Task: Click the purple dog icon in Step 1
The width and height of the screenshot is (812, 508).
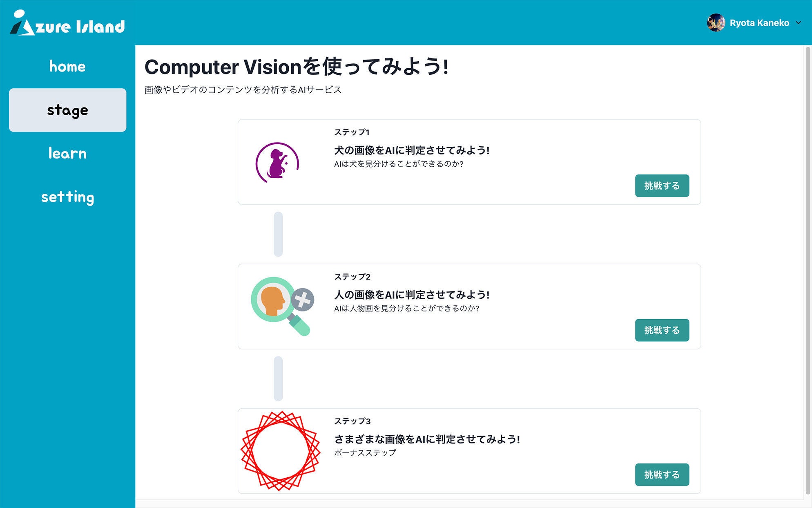Action: (277, 162)
